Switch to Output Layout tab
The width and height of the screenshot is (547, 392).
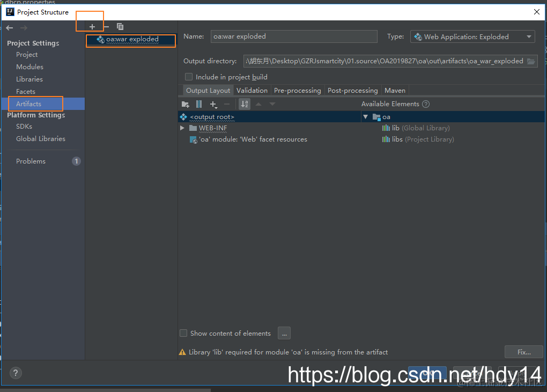tap(208, 90)
